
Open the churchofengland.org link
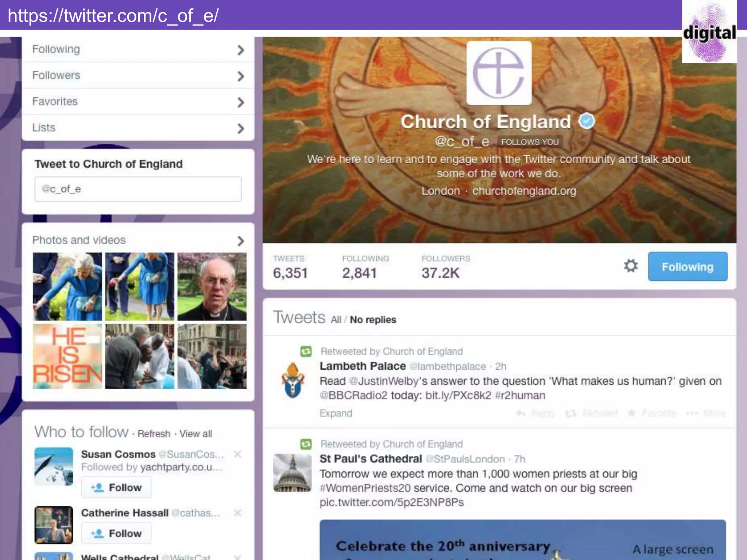pos(524,191)
